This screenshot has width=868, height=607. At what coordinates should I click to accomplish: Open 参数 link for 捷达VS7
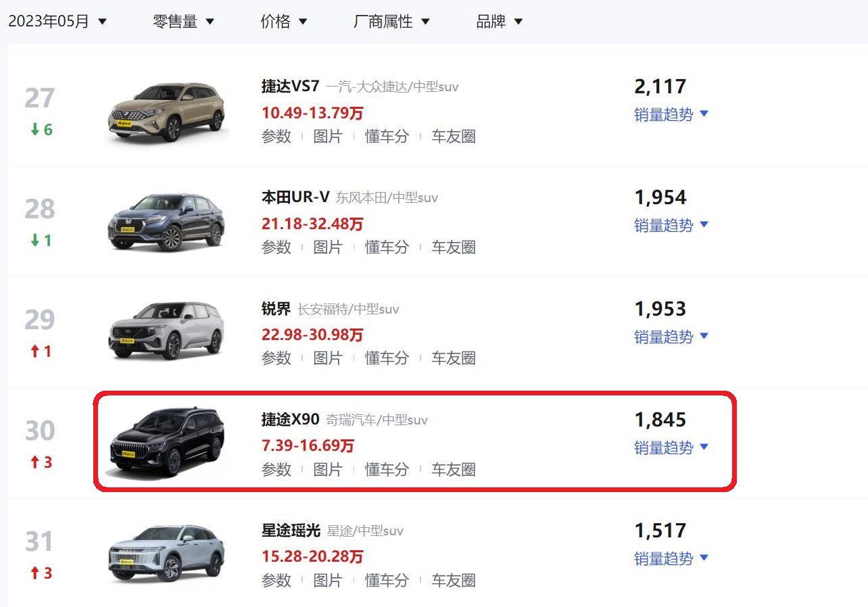click(276, 137)
